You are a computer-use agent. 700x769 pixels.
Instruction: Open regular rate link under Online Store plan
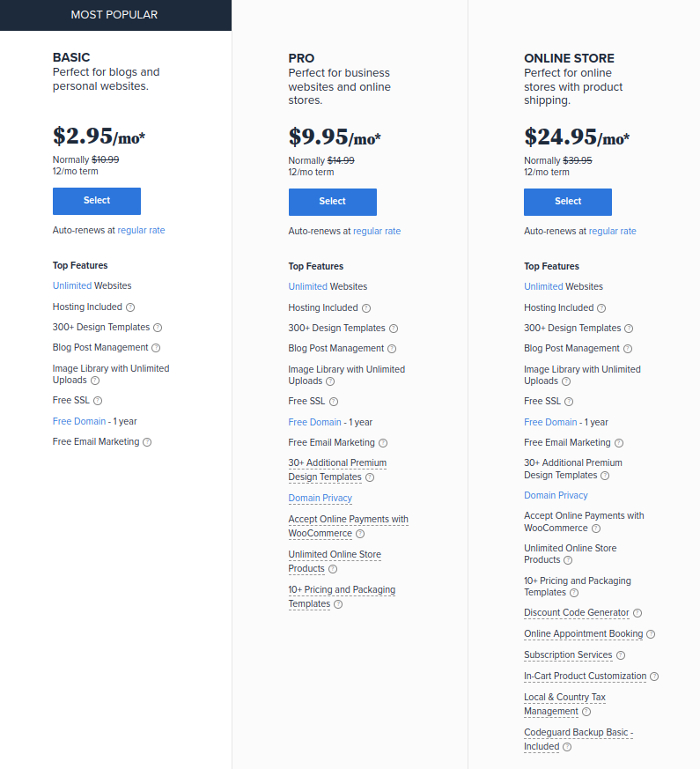(x=612, y=231)
